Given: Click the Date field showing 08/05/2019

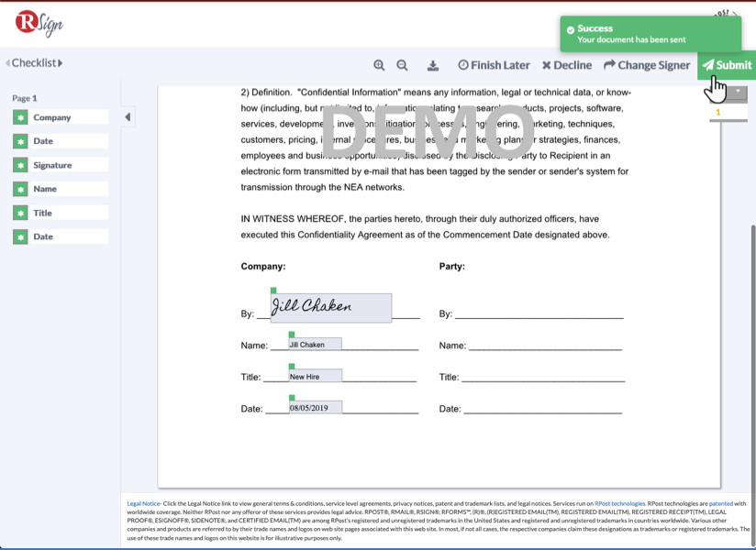Looking at the screenshot, I should click(316, 407).
